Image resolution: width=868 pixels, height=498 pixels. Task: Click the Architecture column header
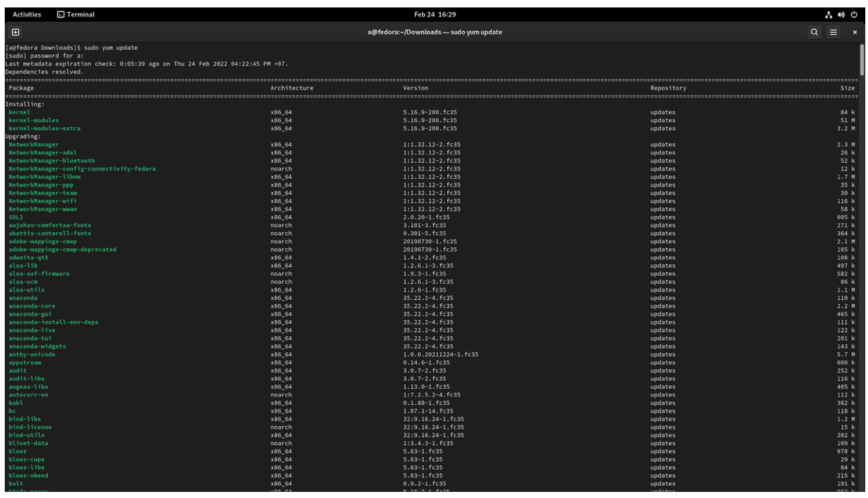click(x=292, y=88)
